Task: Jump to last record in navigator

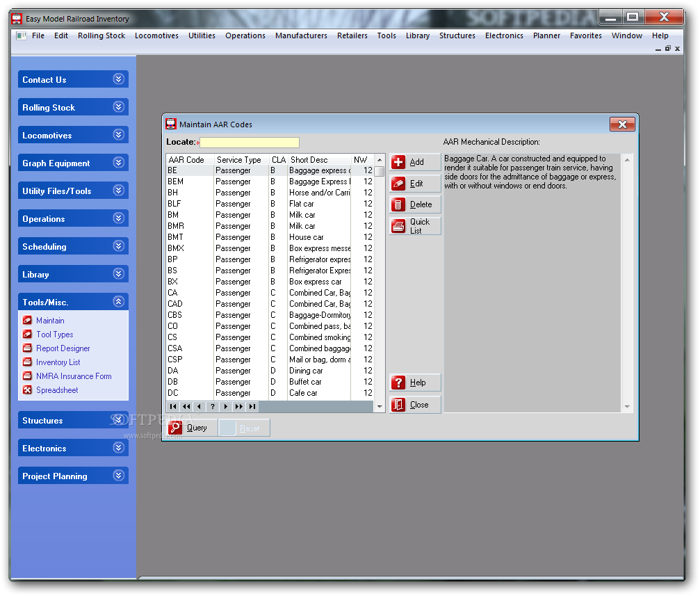Action: (x=252, y=406)
